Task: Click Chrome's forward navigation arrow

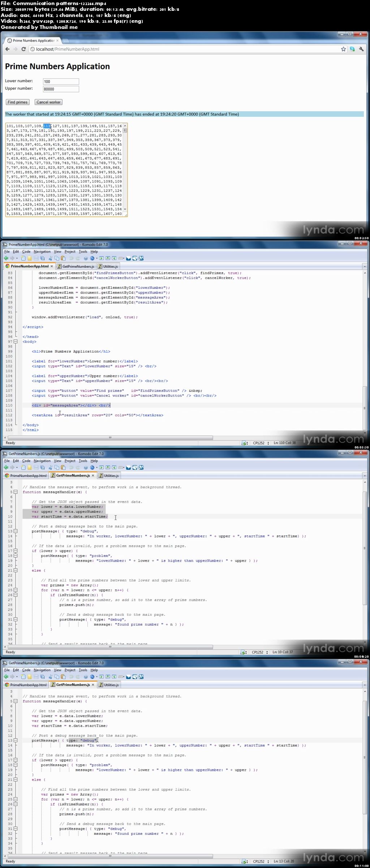Action: pyautogui.click(x=15, y=49)
